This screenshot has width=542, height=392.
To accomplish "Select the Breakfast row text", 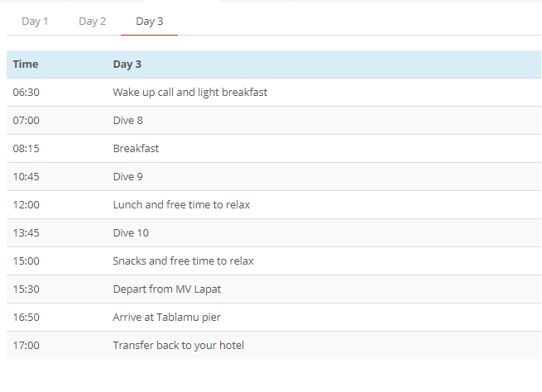I will tap(136, 149).
